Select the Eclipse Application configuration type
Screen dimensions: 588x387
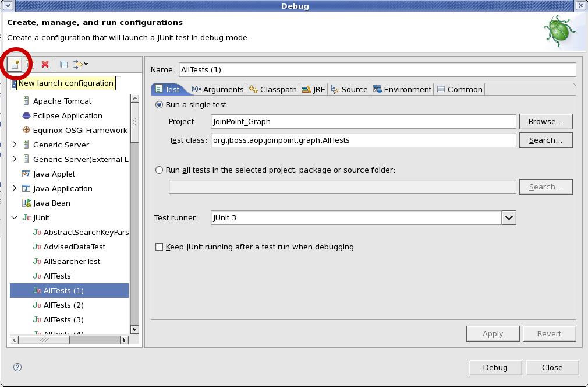tap(68, 115)
